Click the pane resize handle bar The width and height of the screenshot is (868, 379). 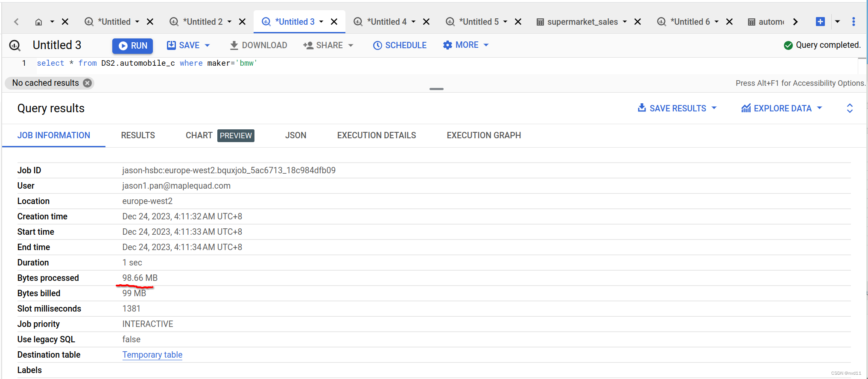pyautogui.click(x=436, y=89)
